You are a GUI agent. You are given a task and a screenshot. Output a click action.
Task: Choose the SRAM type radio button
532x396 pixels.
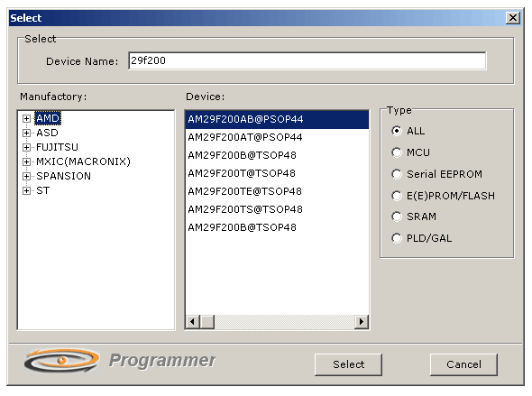click(x=396, y=216)
